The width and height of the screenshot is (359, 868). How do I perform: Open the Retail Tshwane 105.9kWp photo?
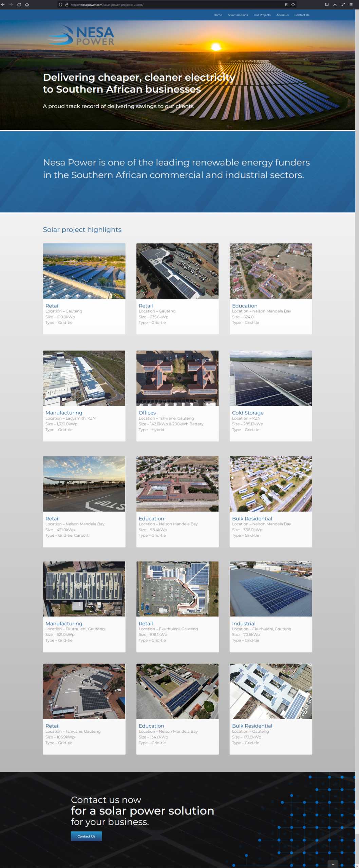click(x=84, y=691)
